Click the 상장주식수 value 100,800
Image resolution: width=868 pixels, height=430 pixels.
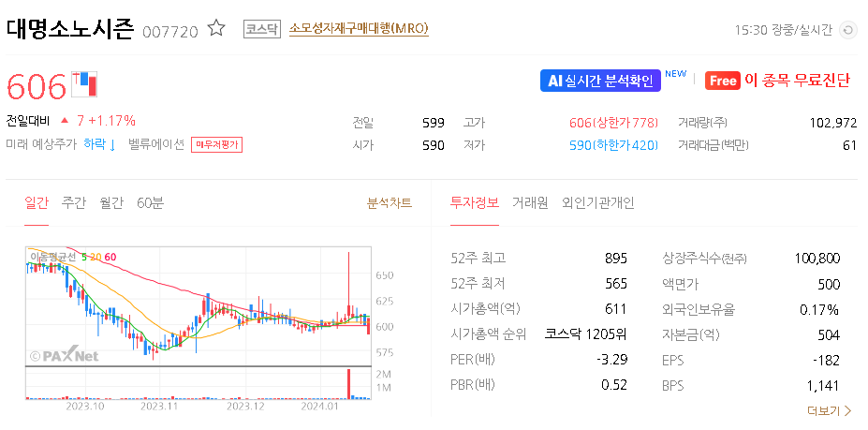(x=817, y=259)
